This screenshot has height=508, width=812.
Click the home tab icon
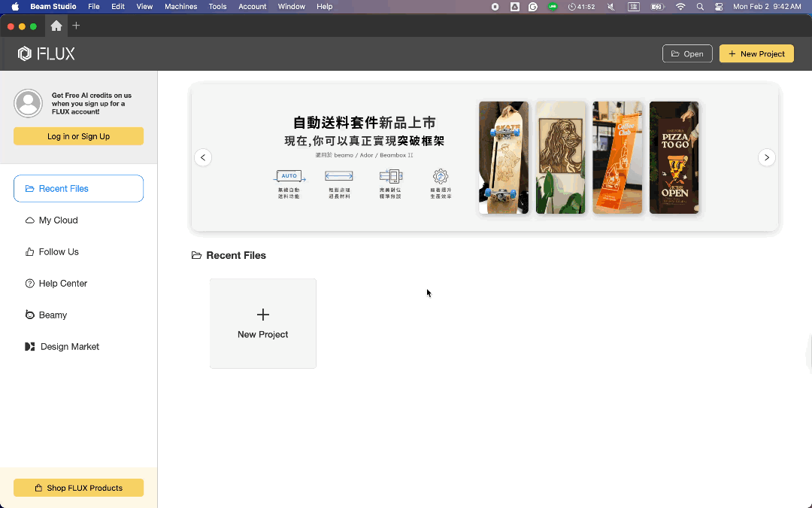56,26
